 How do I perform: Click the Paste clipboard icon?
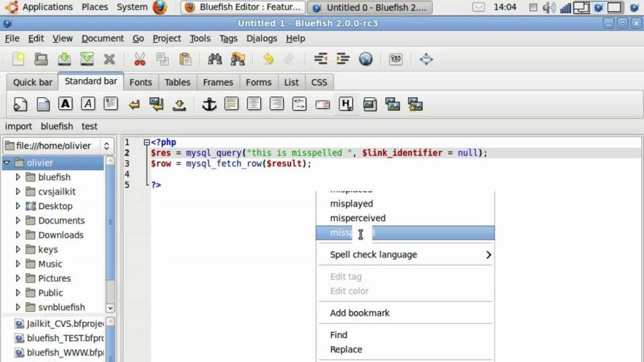click(185, 59)
